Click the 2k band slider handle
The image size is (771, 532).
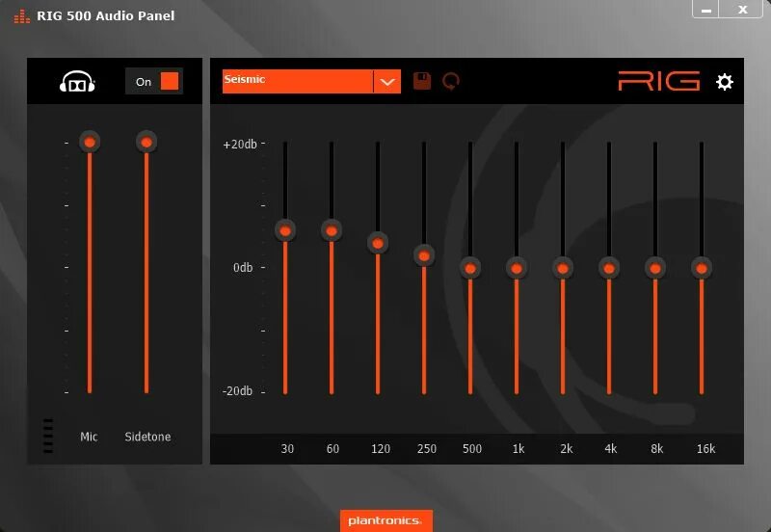pyautogui.click(x=563, y=269)
